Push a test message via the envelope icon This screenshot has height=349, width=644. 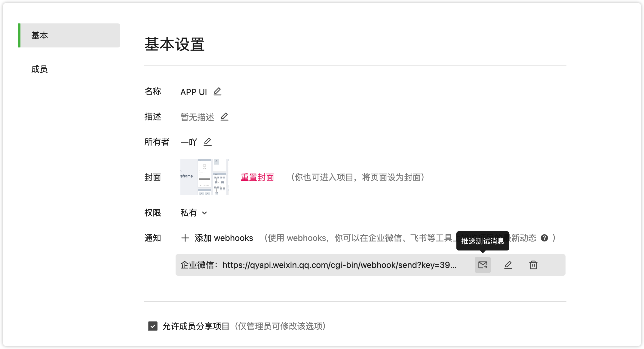tap(483, 265)
